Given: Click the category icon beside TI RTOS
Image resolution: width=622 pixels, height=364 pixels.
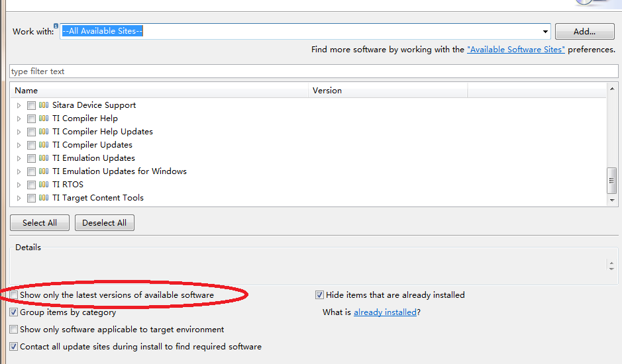Looking at the screenshot, I should pos(44,185).
